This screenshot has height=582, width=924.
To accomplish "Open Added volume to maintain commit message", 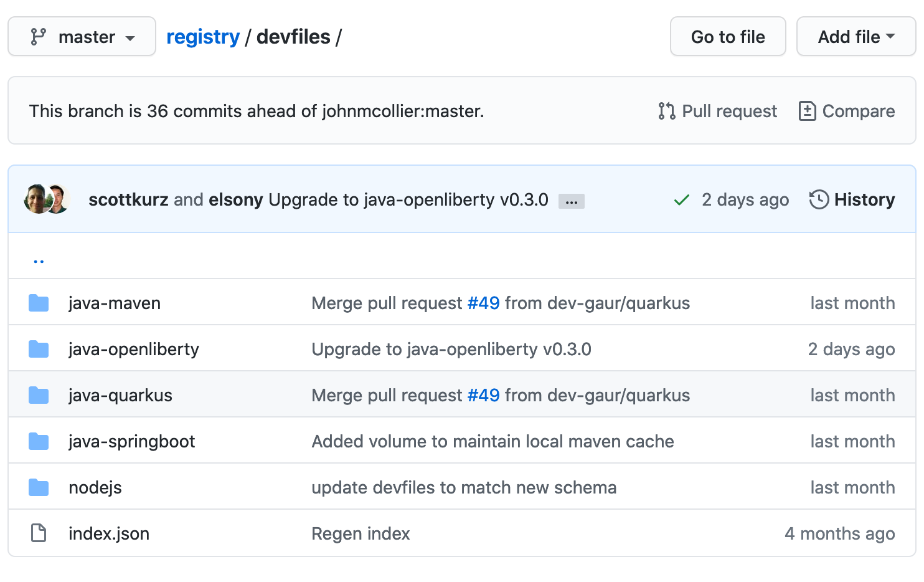I will coord(493,441).
